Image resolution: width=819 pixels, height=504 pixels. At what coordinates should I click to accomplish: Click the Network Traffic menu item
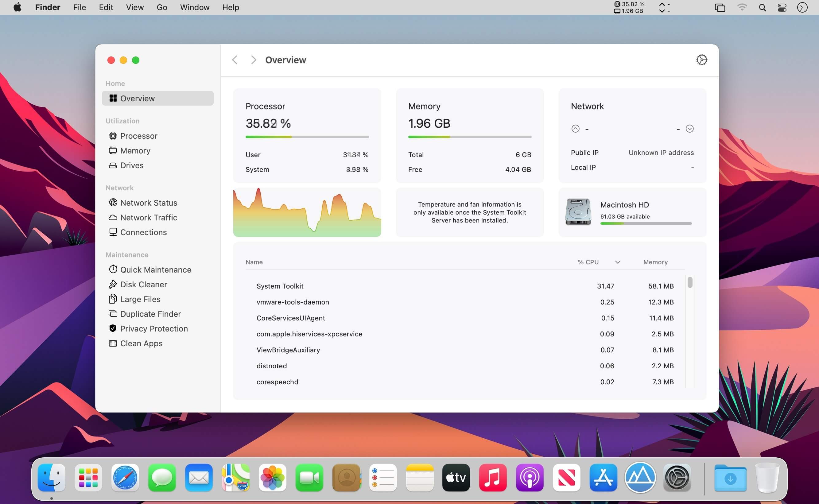[149, 217]
